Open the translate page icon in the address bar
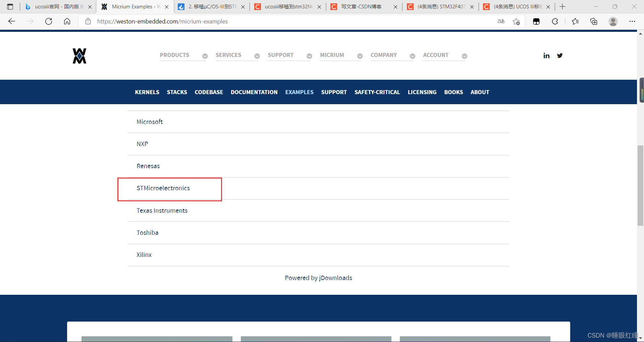Image resolution: width=644 pixels, height=342 pixels. click(501, 21)
